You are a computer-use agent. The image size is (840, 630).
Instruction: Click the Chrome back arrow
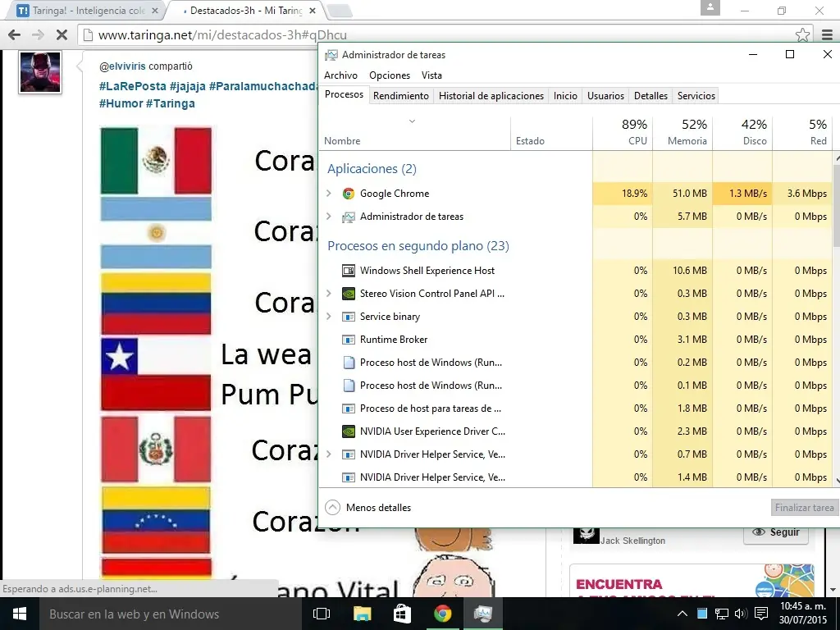(x=15, y=35)
